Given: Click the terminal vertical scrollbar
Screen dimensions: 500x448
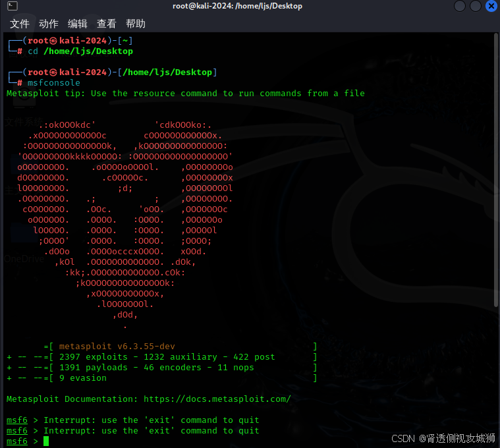Looking at the screenshot, I should pyautogui.click(x=496, y=171).
